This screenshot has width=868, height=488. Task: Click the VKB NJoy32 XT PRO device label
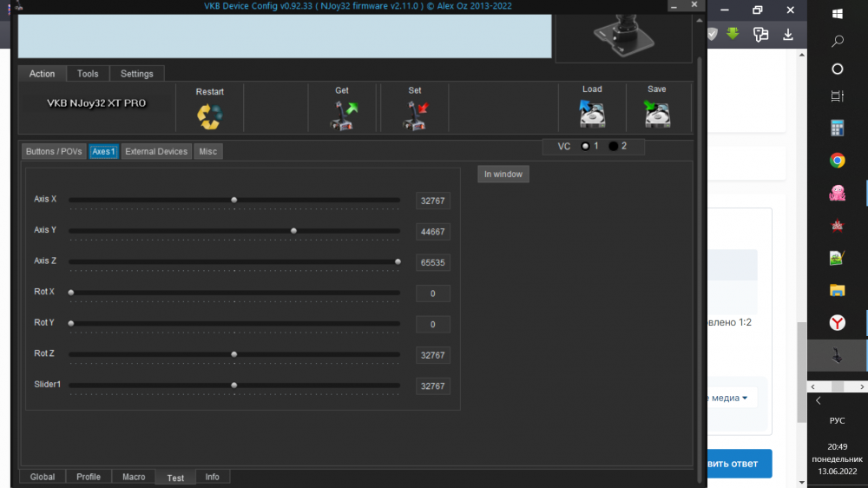(96, 103)
